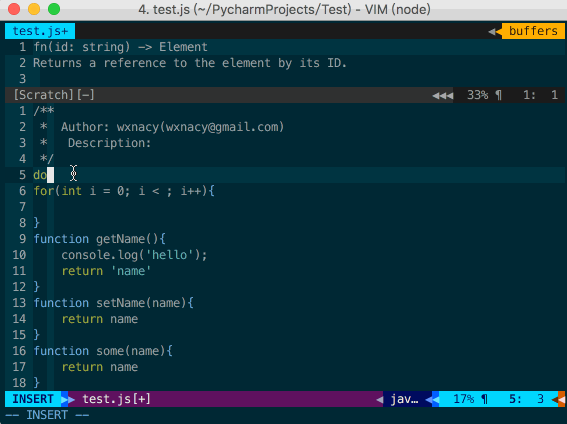The width and height of the screenshot is (567, 424).
Task: Click the test.js[+] filename in status line
Action: point(116,399)
